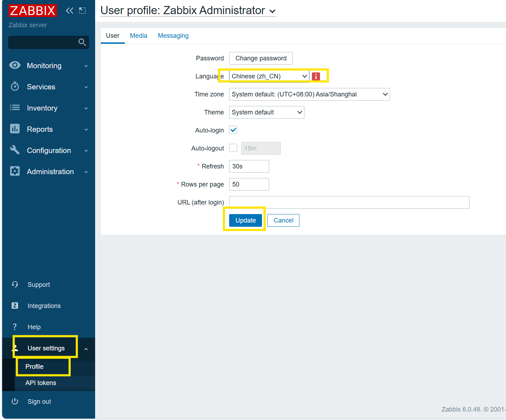Screen dimensions: 506x420
Task: Open the Integrations link
Action: (x=44, y=306)
